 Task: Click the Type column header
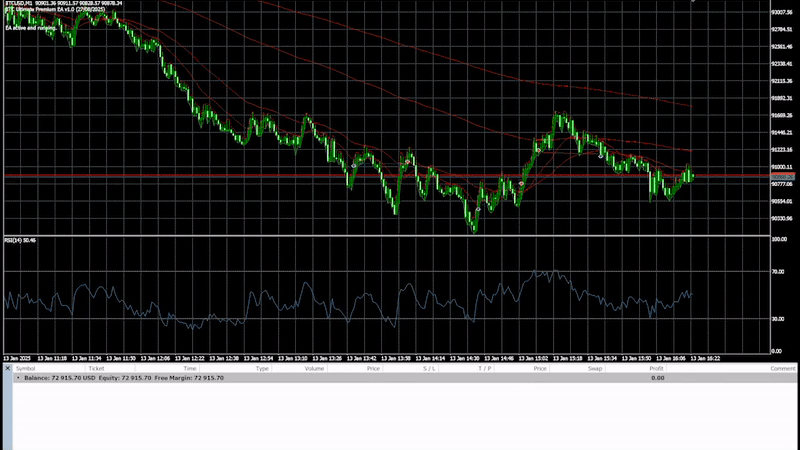(262, 369)
